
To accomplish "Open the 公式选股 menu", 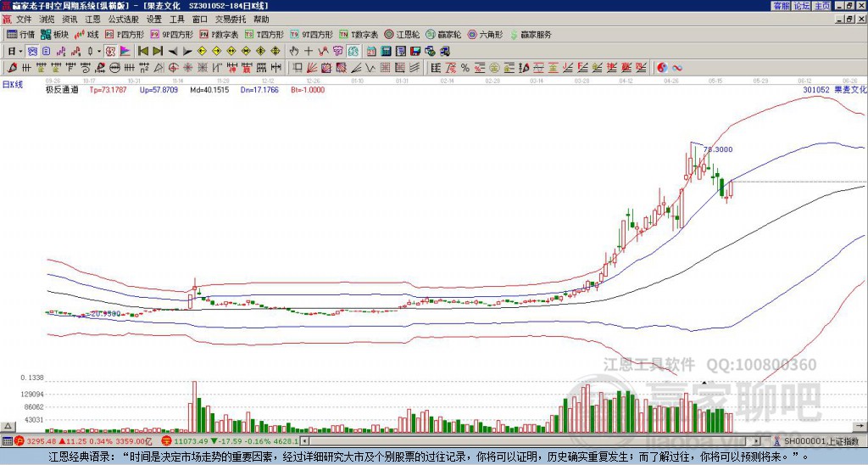I will 124,20.
